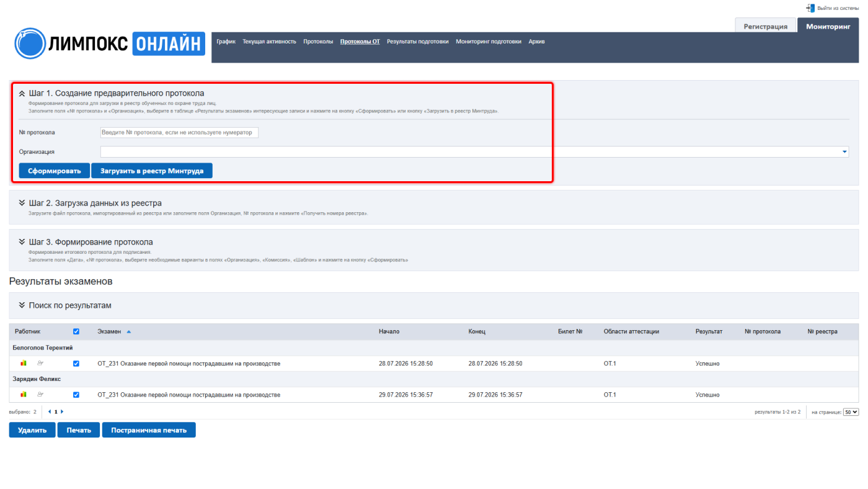The image size is (868, 489).
Task: Uncheck the exam checkbox for Белоголов Терентий
Action: tap(76, 364)
